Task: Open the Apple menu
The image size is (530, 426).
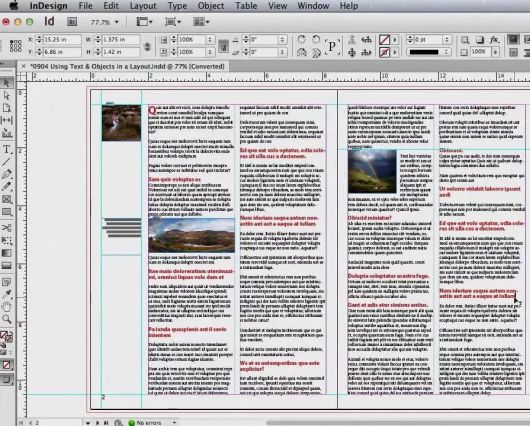Action: [x=14, y=6]
